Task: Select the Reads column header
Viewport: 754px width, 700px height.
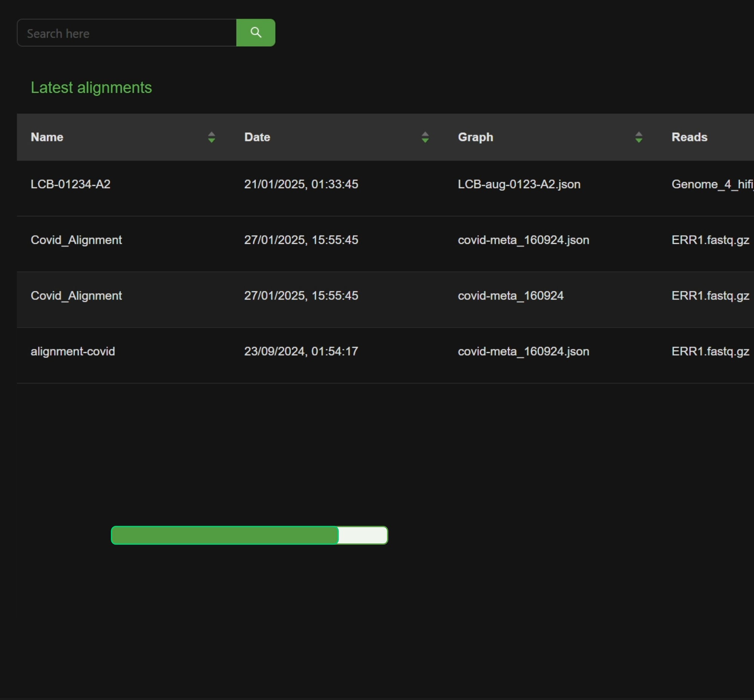Action: [689, 137]
